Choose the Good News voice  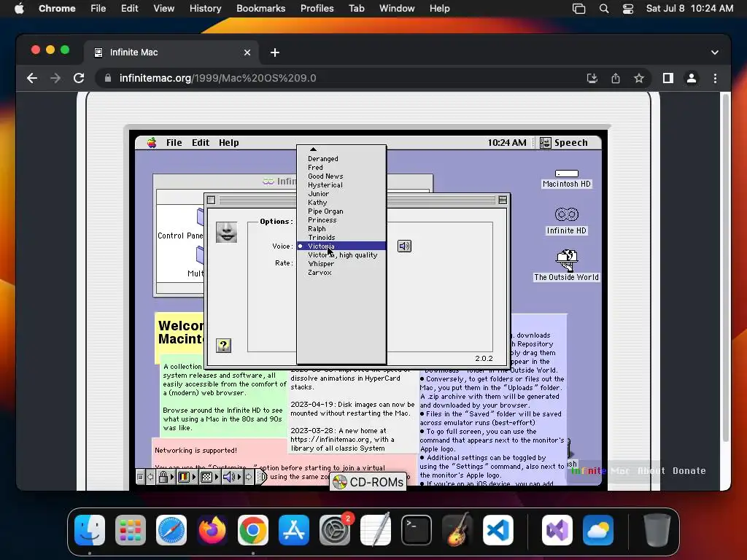click(x=341, y=176)
